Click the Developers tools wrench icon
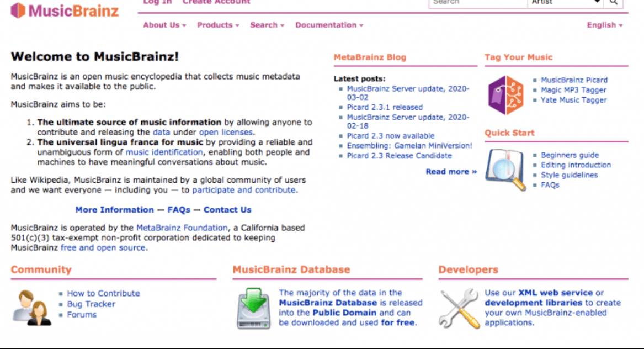644x349 pixels. pyautogui.click(x=459, y=308)
